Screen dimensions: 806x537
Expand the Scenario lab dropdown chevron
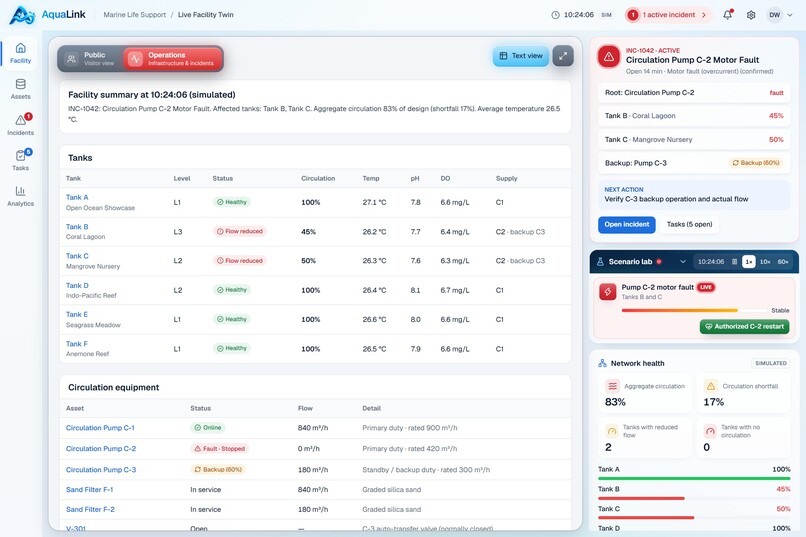point(683,262)
